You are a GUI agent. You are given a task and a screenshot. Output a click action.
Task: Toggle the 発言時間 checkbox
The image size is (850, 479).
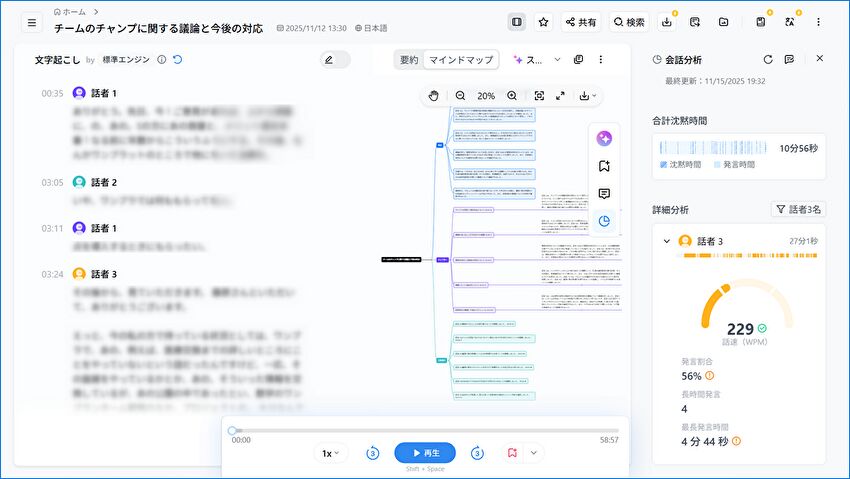pos(716,164)
